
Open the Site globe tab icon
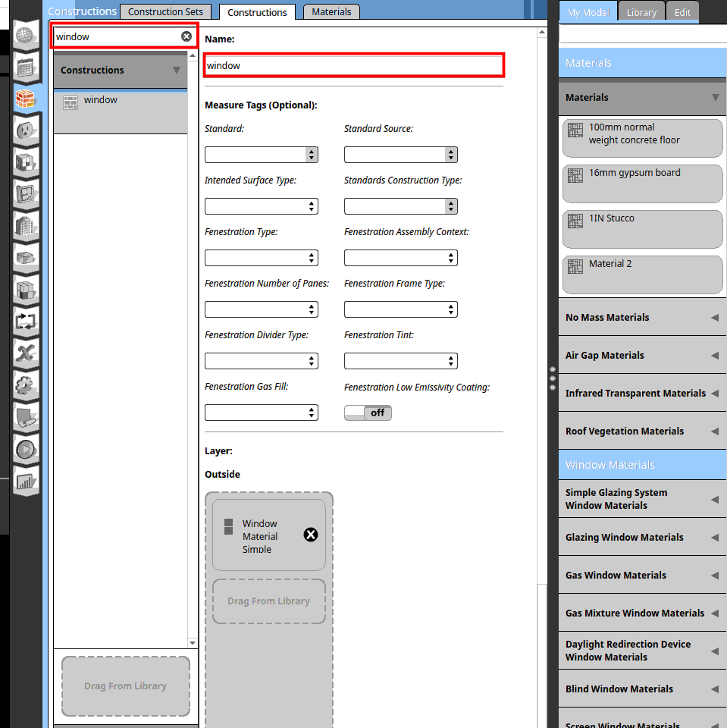pos(26,36)
